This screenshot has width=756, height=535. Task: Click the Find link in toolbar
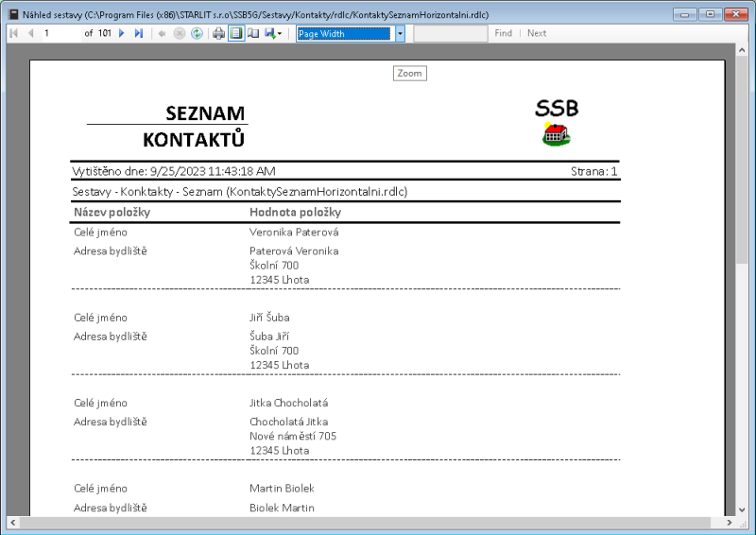click(x=503, y=33)
